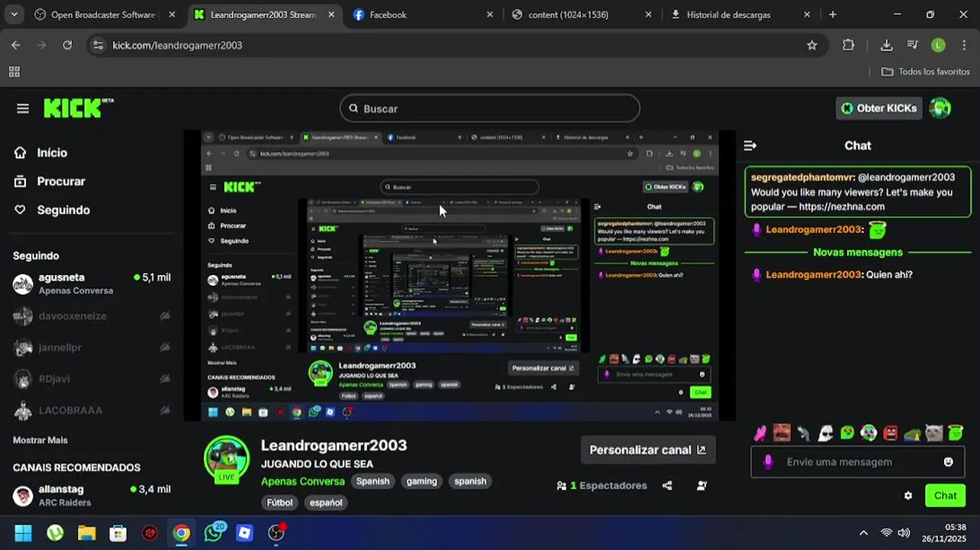This screenshot has height=550, width=980.
Task: Click the Fútbol tag
Action: coord(279,503)
